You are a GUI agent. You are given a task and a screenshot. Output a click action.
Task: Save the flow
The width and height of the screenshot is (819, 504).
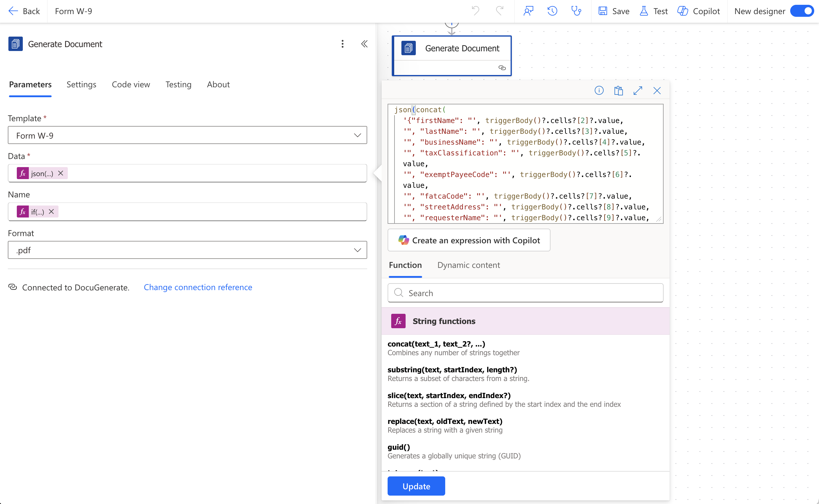pyautogui.click(x=614, y=11)
